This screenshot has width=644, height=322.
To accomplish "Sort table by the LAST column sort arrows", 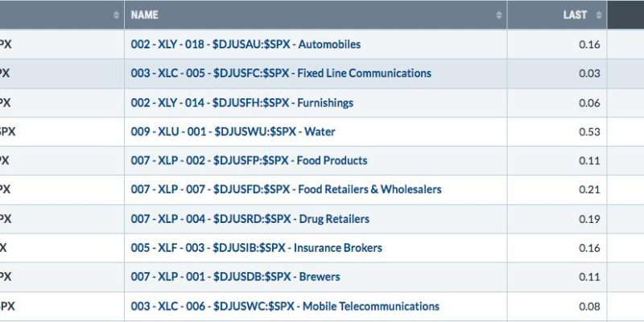I will coord(599,15).
